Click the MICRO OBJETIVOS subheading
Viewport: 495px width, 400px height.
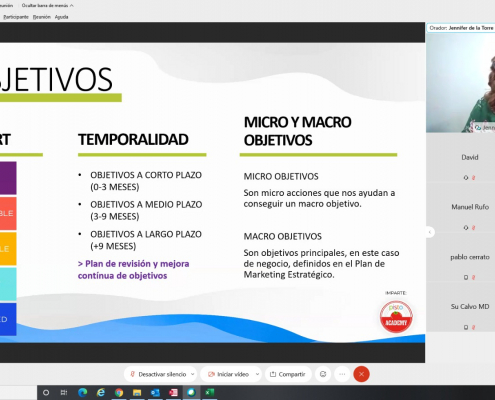[281, 176]
